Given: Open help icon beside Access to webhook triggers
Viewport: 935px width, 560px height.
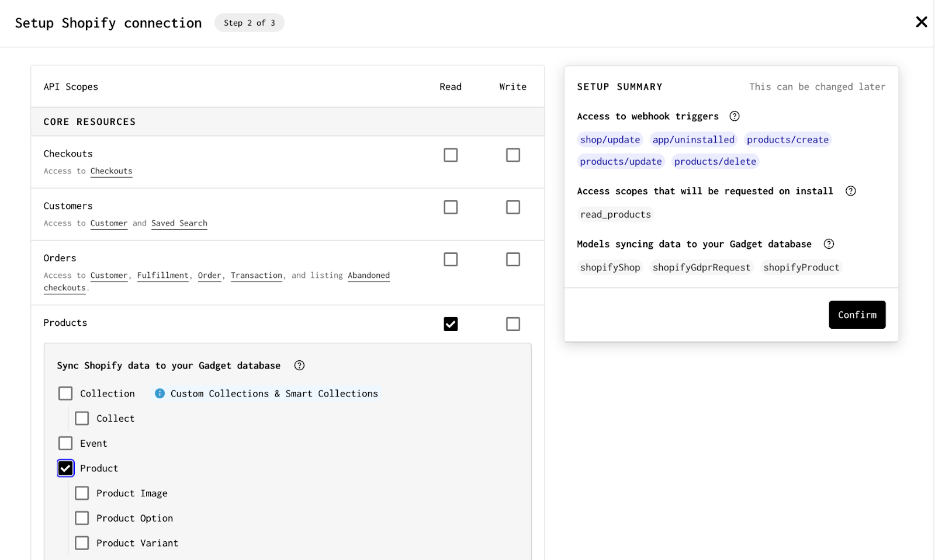Looking at the screenshot, I should point(735,116).
